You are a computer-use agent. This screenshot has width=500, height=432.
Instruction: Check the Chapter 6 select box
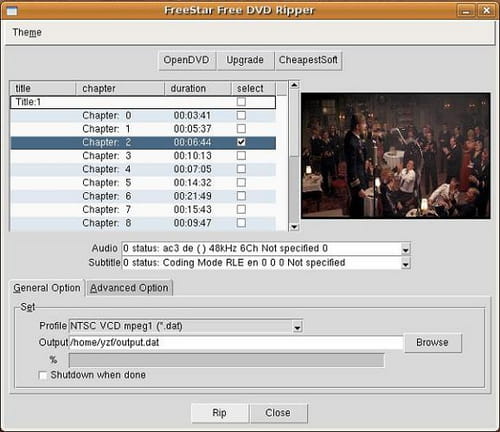tap(241, 196)
